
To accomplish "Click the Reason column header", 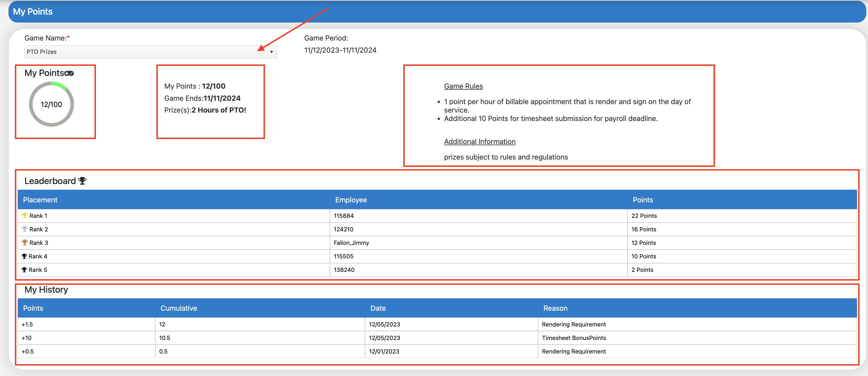I will 555,308.
